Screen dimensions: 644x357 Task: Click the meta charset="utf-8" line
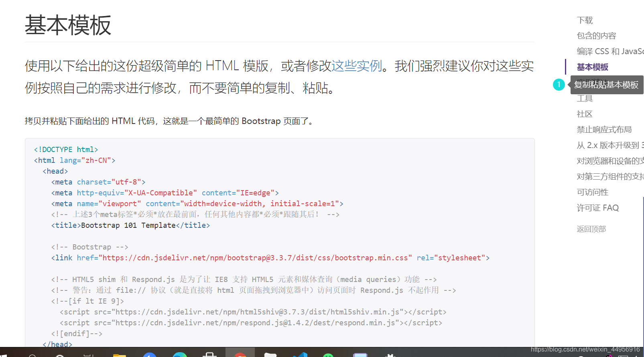98,182
